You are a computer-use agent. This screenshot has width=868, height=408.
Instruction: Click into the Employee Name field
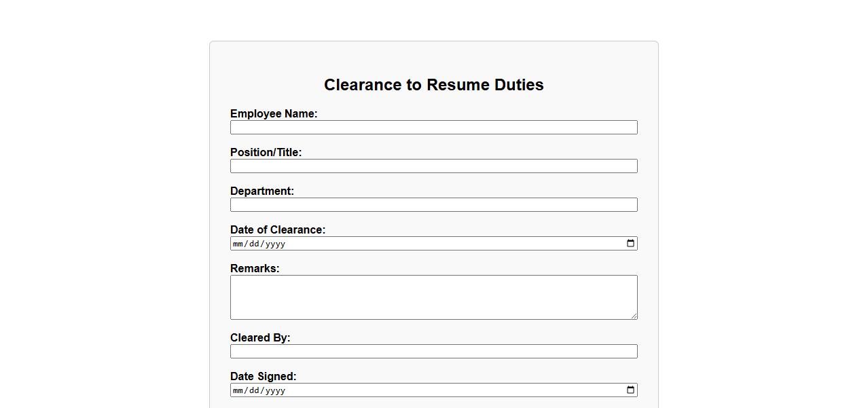click(433, 128)
